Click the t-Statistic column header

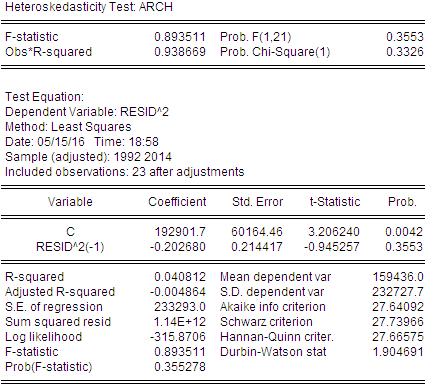335,202
